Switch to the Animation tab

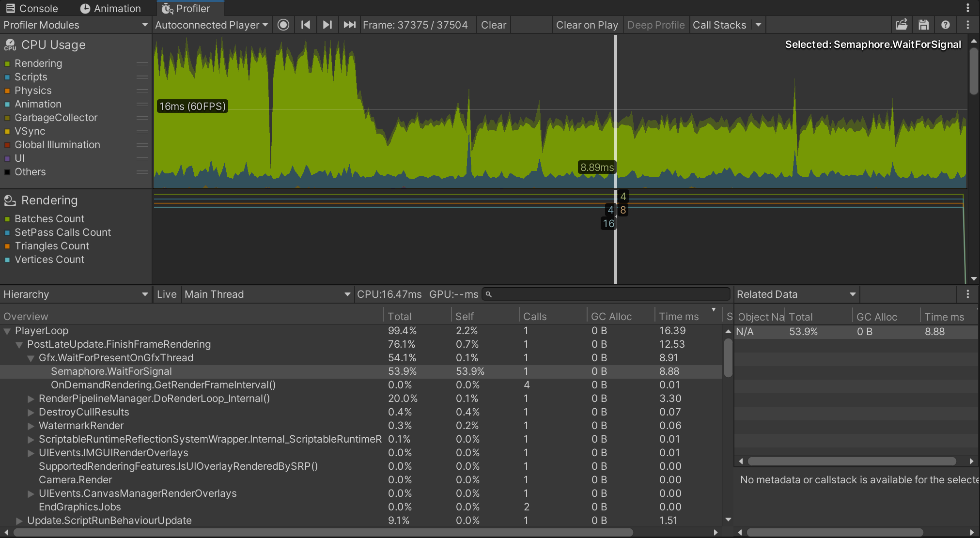pyautogui.click(x=110, y=8)
